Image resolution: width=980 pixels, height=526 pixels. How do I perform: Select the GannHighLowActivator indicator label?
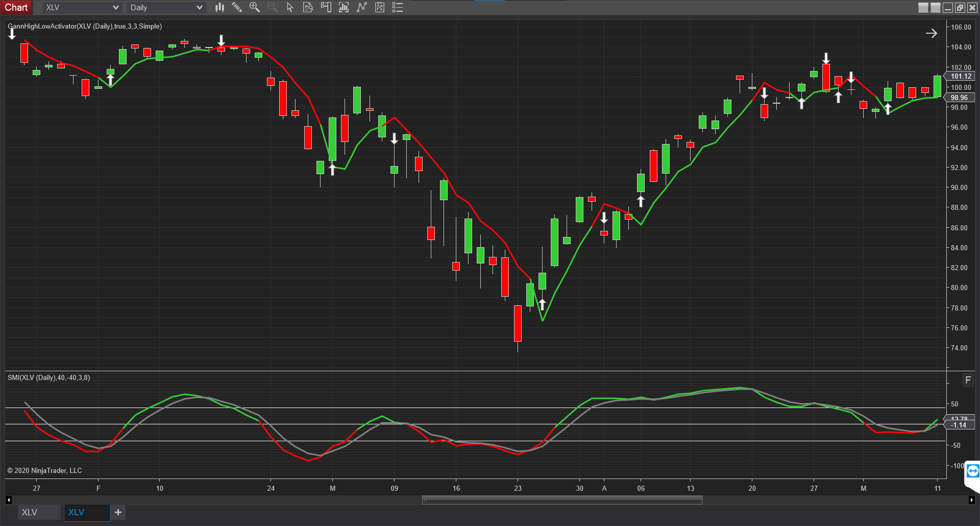[x=85, y=27]
